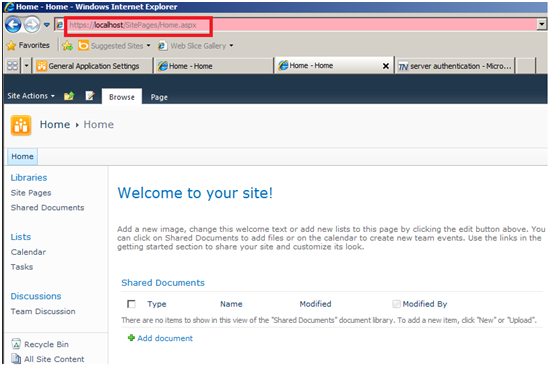Open the Site Actions menu
The height and width of the screenshot is (370, 557).
[31, 96]
